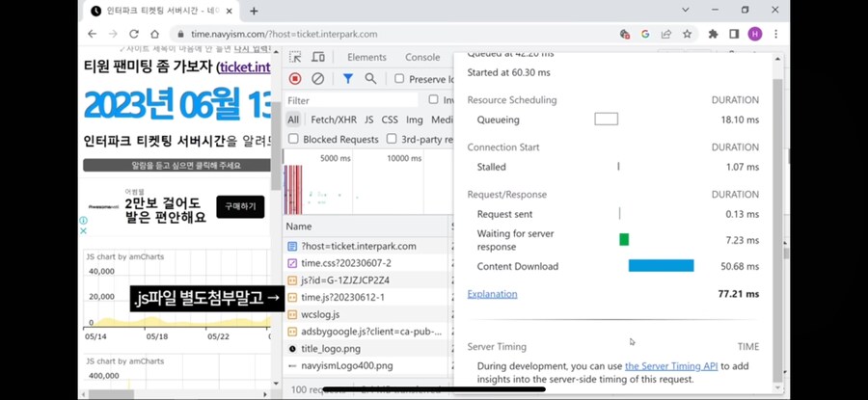
Task: Open the Explanation link in timing
Action: [x=492, y=294]
